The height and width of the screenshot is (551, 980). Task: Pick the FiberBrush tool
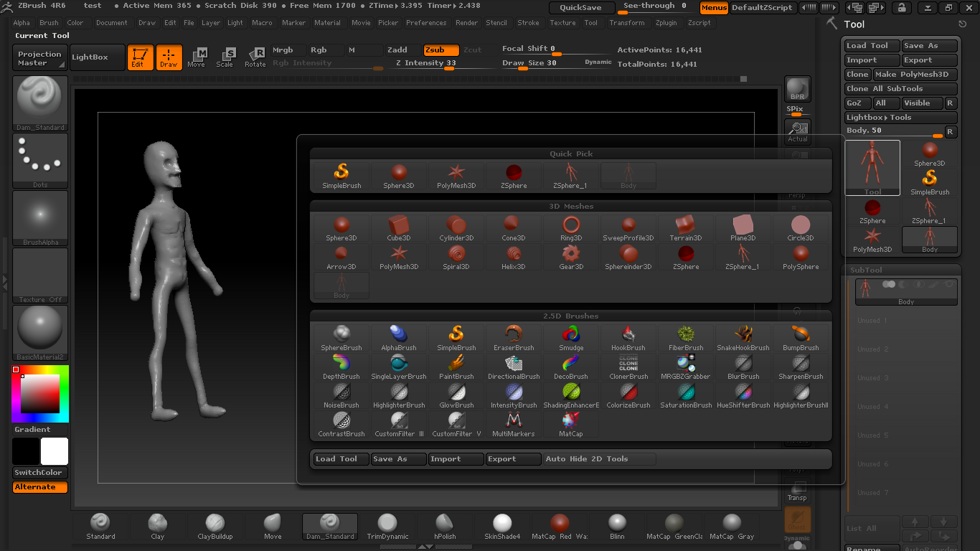coord(686,339)
